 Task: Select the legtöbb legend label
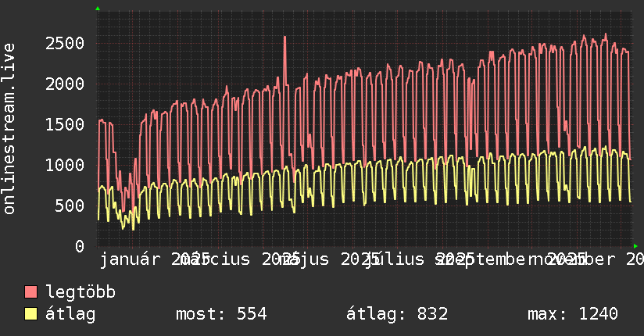(80, 292)
